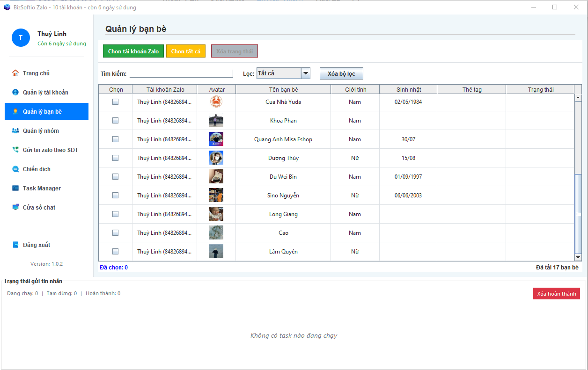Click the Gửi tin zalo theo SĐT phone icon
This screenshot has width=588, height=370.
click(15, 150)
